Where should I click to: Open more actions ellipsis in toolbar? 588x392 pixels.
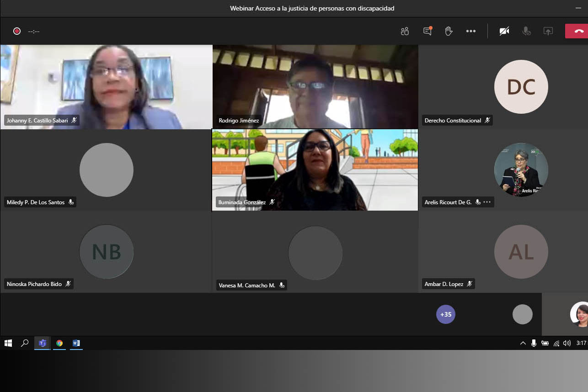coord(470,31)
